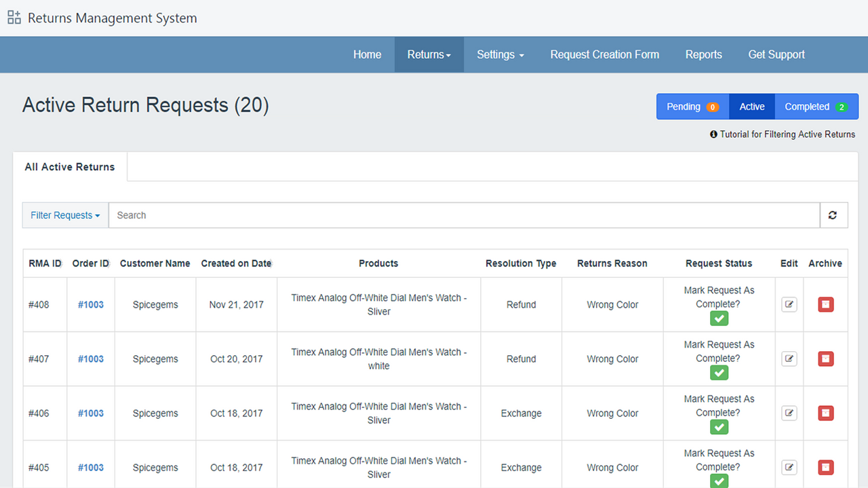The image size is (868, 488).
Task: Open the edit icon for request #408
Action: point(789,304)
